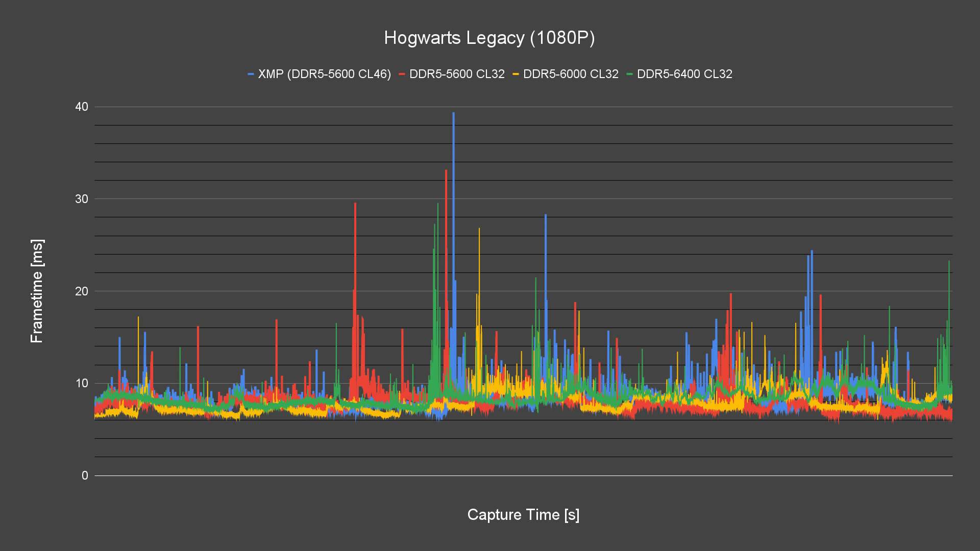The image size is (980, 551).
Task: Click the 40 mark on the y-axis
Action: (81, 107)
